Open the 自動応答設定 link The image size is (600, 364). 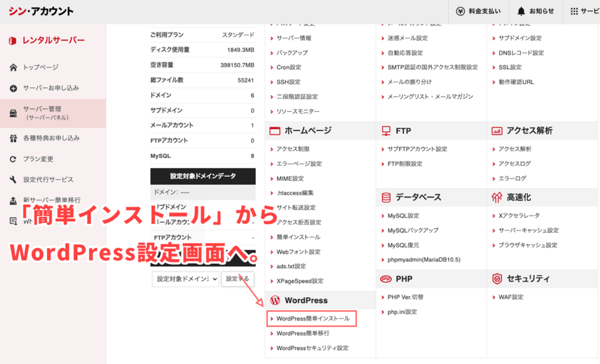point(405,53)
